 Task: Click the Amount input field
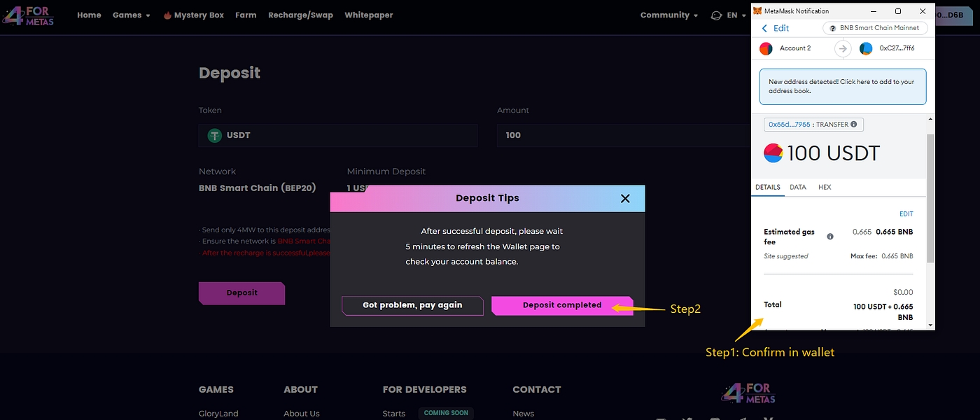[x=623, y=135]
